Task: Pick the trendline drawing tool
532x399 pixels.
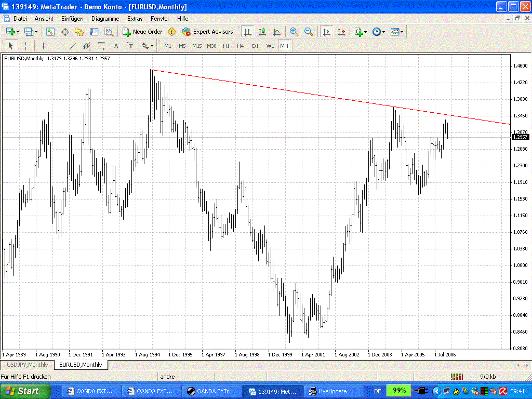Action: pyautogui.click(x=73, y=46)
